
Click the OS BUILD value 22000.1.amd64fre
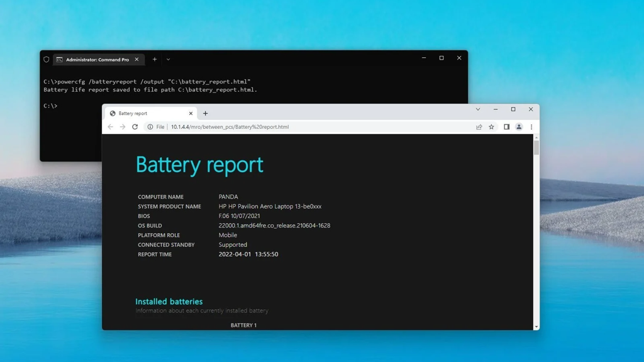click(x=274, y=226)
